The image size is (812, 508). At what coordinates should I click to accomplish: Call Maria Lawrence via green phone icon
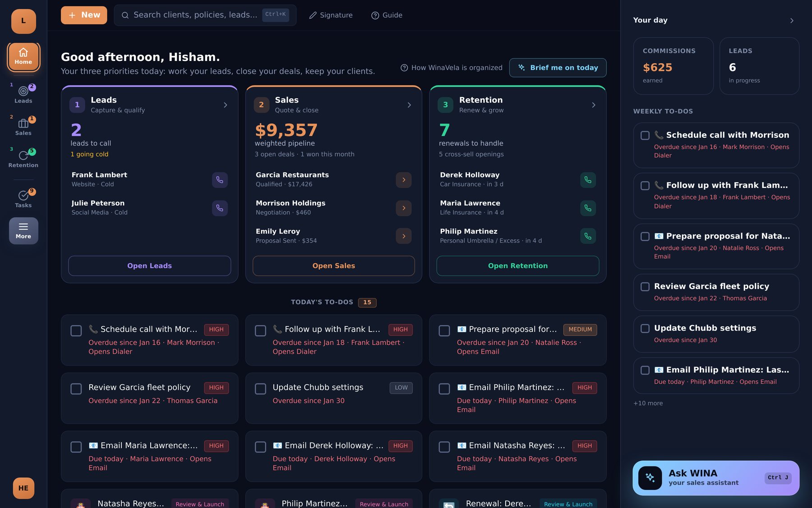(588, 208)
